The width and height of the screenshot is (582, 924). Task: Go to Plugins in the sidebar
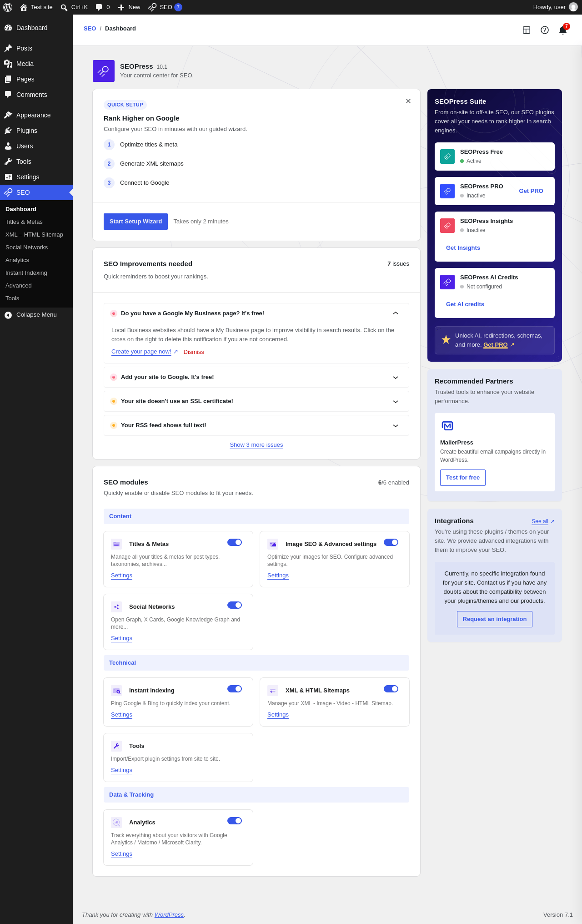tap(36, 131)
